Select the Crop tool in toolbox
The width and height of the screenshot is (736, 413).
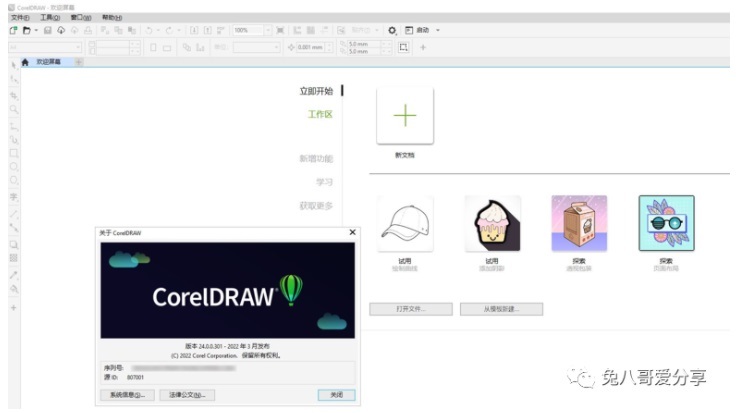pos(14,96)
